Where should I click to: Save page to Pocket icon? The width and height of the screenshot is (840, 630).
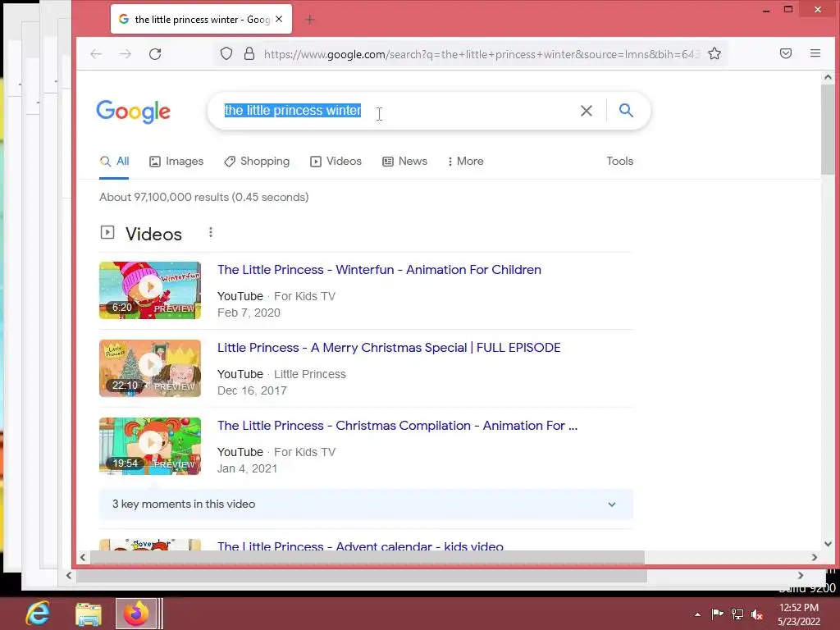pos(785,53)
